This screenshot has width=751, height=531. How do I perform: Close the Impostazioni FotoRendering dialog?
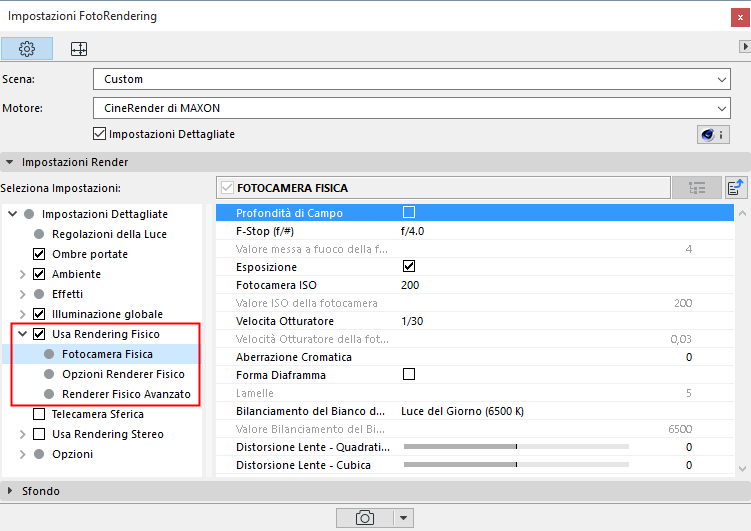(740, 18)
